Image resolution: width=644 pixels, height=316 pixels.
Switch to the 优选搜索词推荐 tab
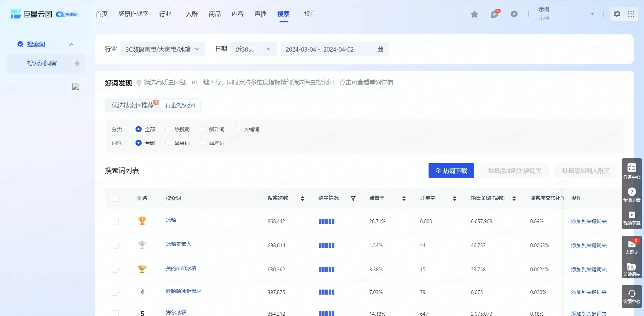coord(132,105)
